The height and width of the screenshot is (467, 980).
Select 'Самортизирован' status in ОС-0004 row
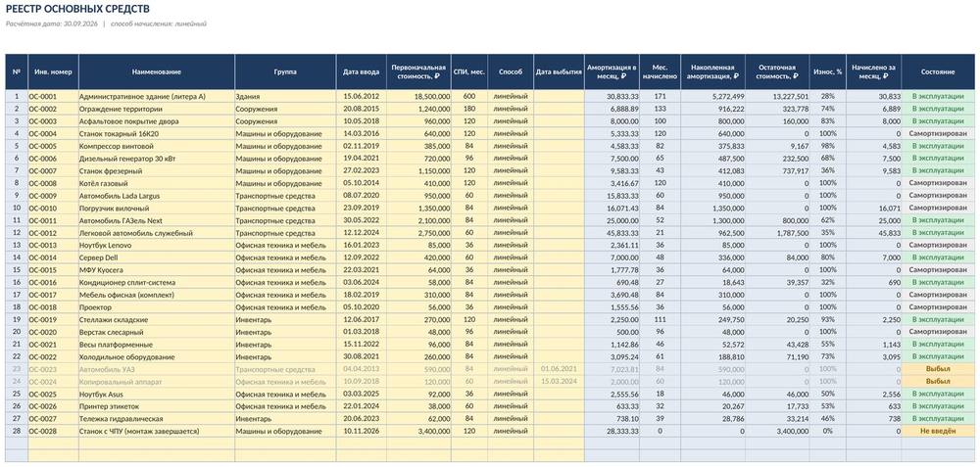(x=938, y=133)
